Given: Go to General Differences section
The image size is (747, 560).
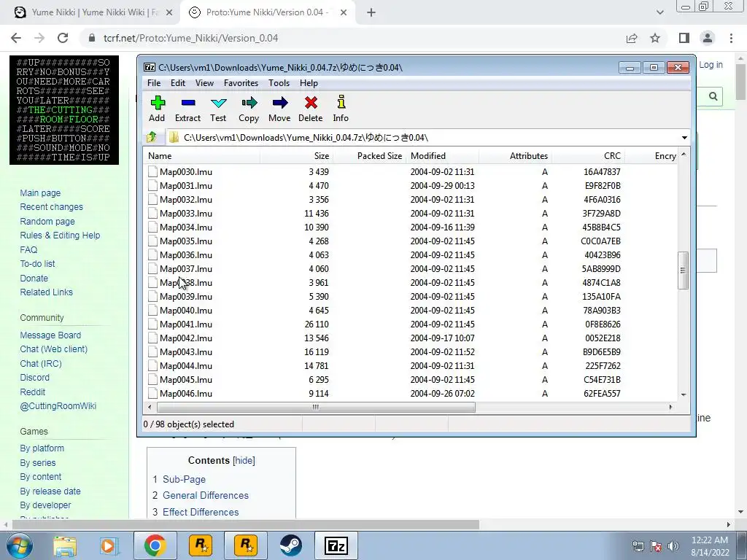Looking at the screenshot, I should [x=205, y=496].
